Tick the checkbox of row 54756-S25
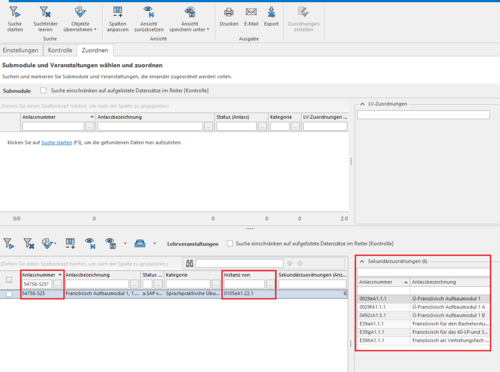Image resolution: width=500 pixels, height=372 pixels. pyautogui.click(x=9, y=294)
